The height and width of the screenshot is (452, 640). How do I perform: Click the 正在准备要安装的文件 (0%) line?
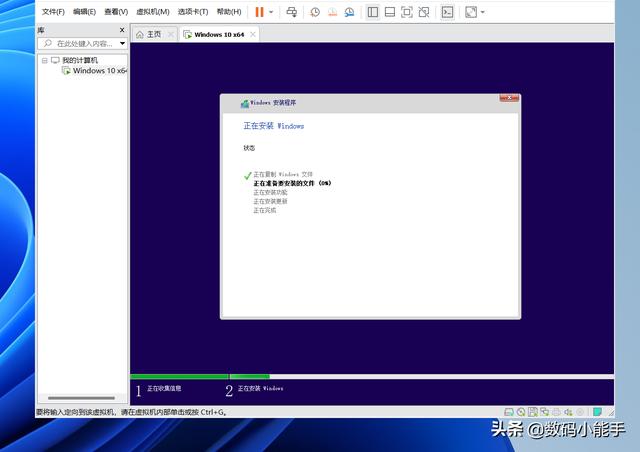click(292, 183)
